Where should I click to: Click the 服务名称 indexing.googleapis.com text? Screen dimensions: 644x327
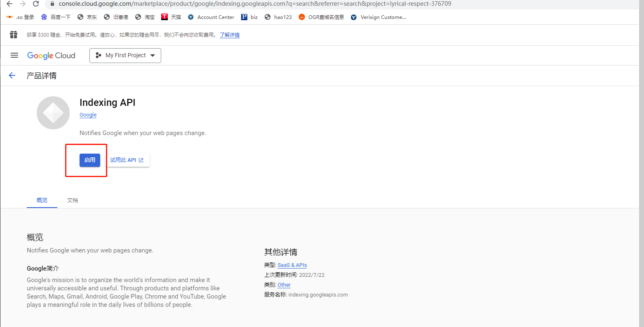tap(306, 295)
